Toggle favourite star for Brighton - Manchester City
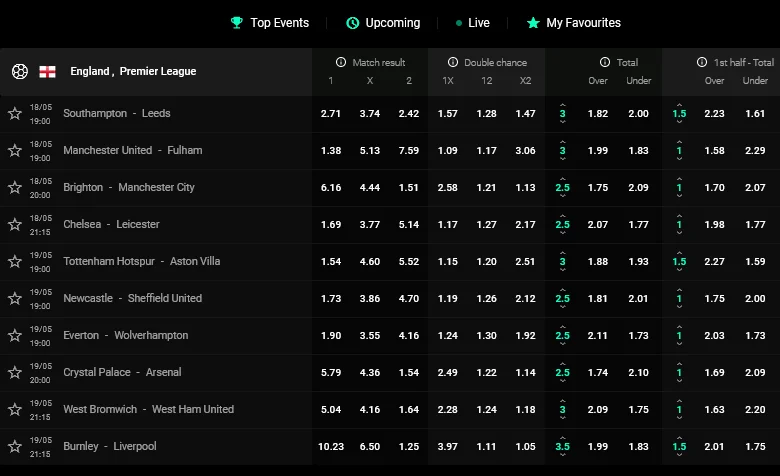The image size is (780, 476). click(x=15, y=188)
